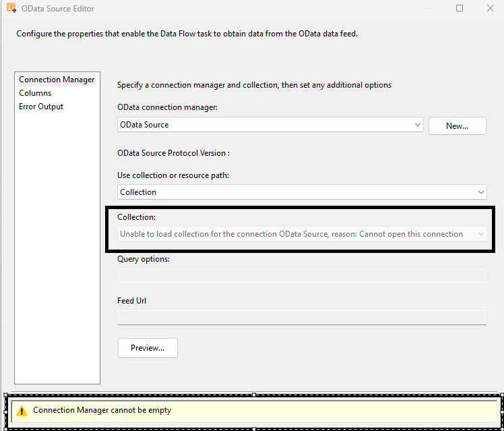This screenshot has height=431, width=504.
Task: Click the OData connection manager combo box
Action: point(263,125)
